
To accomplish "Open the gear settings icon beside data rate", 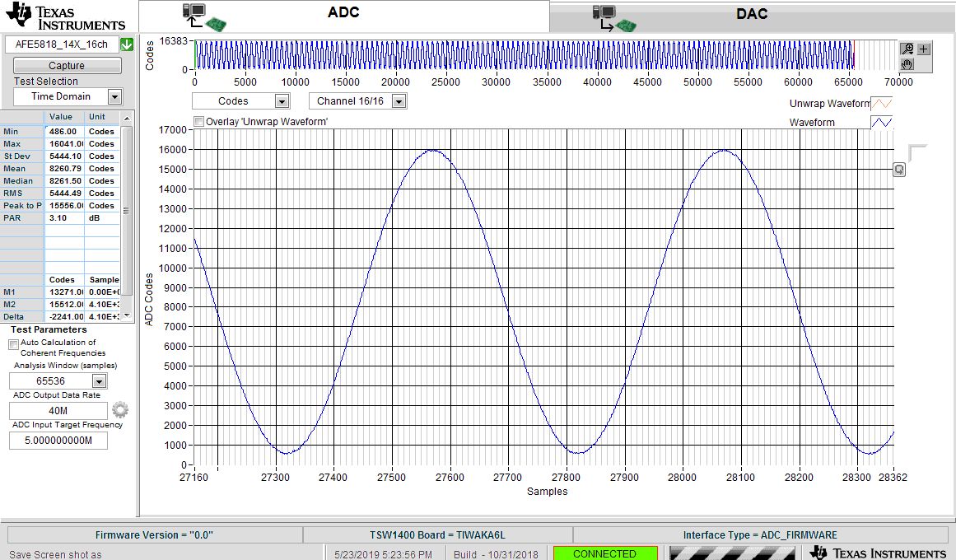I will [x=120, y=409].
